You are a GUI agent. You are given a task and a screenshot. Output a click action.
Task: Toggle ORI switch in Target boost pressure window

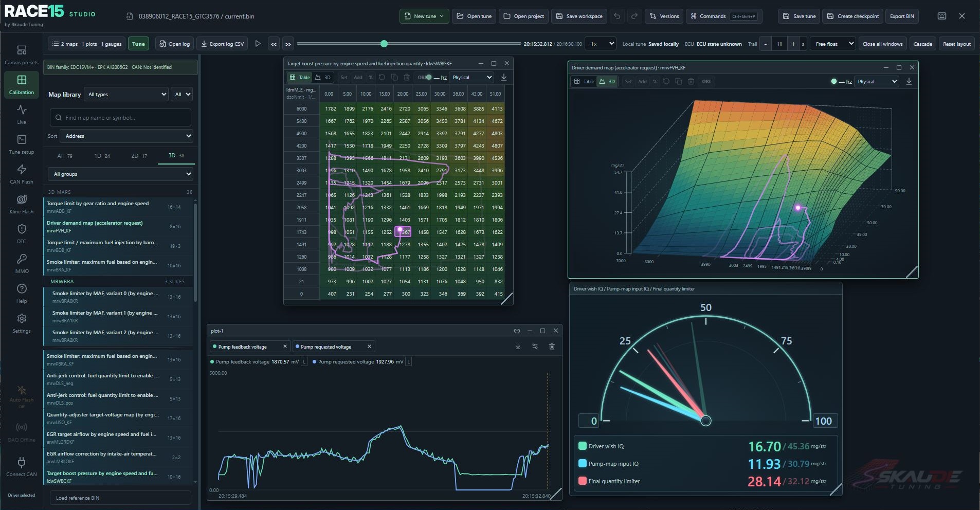425,77
